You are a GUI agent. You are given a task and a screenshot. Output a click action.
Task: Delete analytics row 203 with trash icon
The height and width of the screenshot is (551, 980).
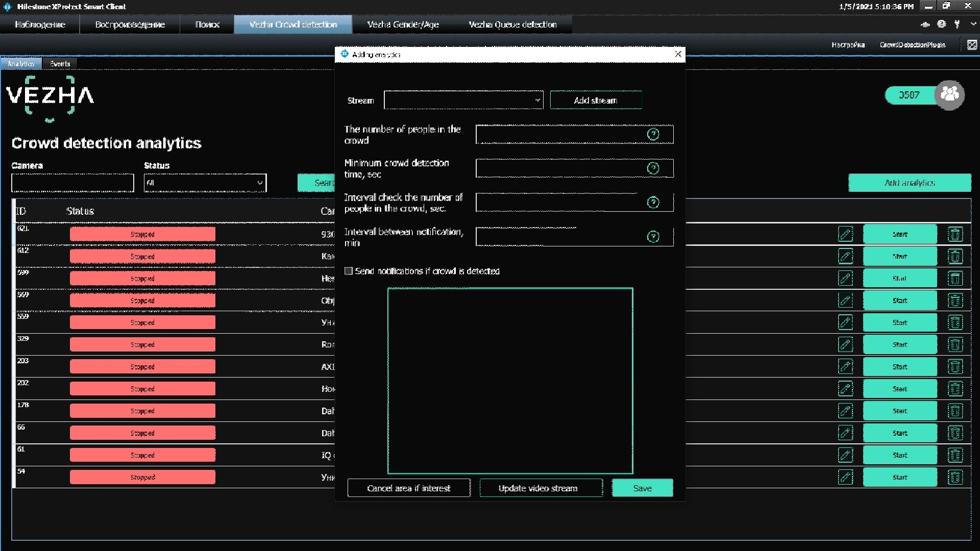click(x=955, y=367)
